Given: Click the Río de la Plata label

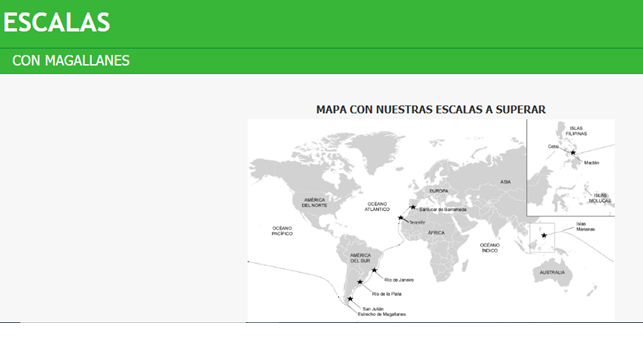Looking at the screenshot, I should pos(387,294).
